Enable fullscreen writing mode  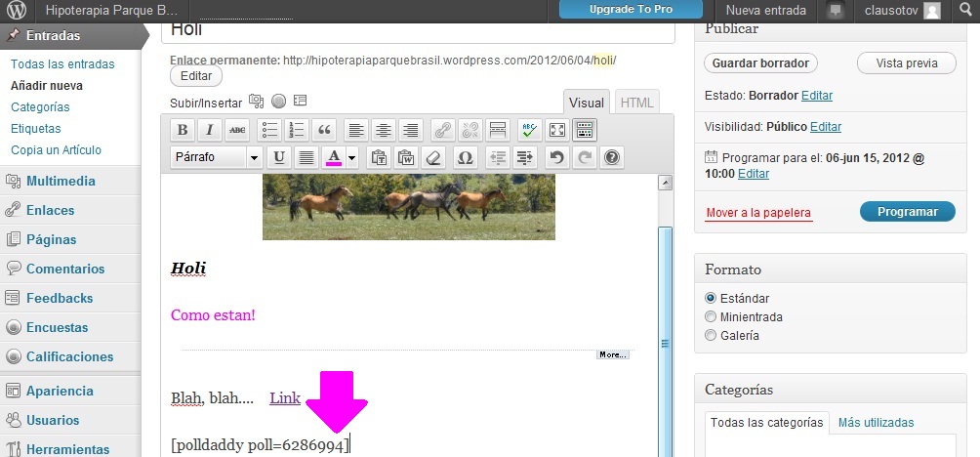pos(556,130)
